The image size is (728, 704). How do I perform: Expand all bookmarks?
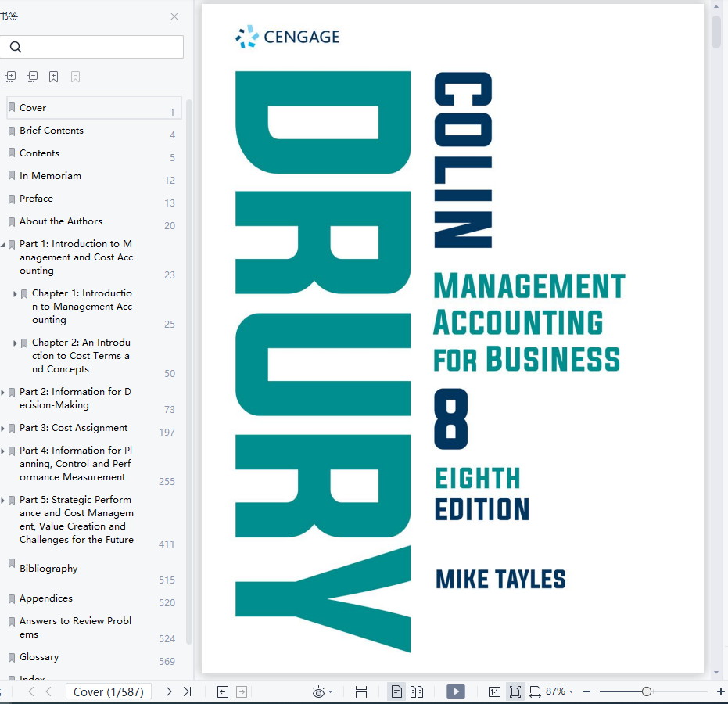pyautogui.click(x=10, y=76)
